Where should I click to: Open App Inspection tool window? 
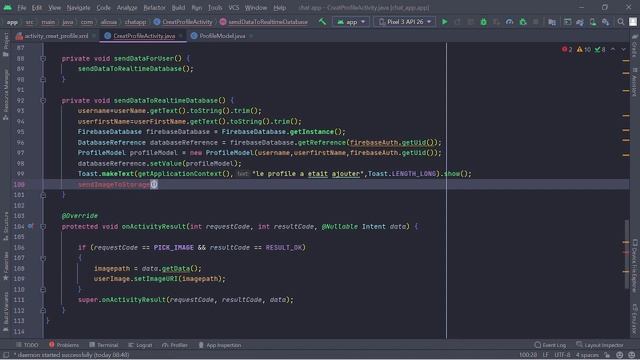click(x=220, y=345)
